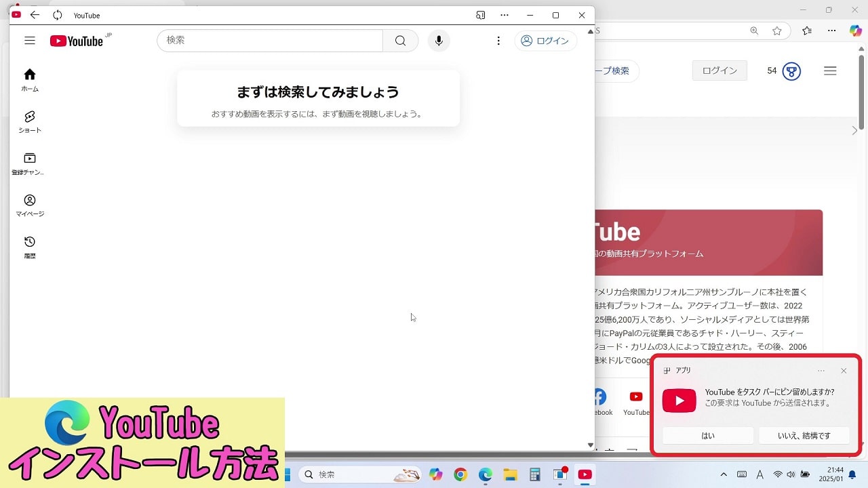This screenshot has width=868, height=488.
Task: Click the right chevron on Bing page
Action: coord(854,130)
